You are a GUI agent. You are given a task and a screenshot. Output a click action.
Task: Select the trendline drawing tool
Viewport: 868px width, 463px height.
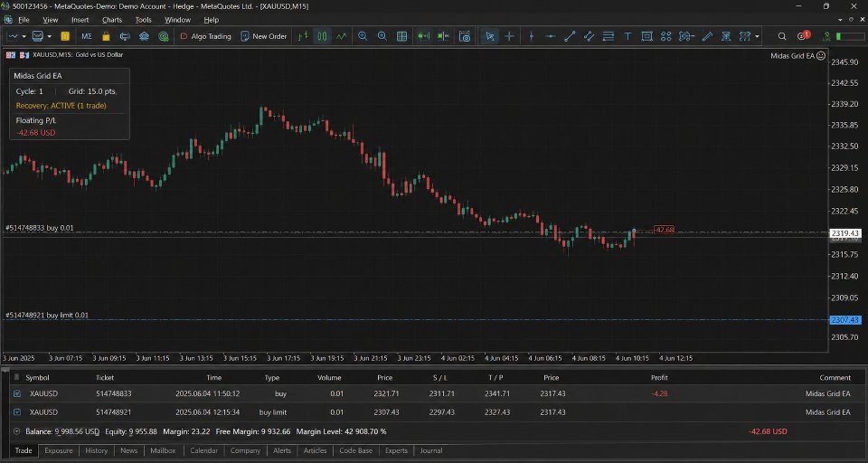coord(570,36)
